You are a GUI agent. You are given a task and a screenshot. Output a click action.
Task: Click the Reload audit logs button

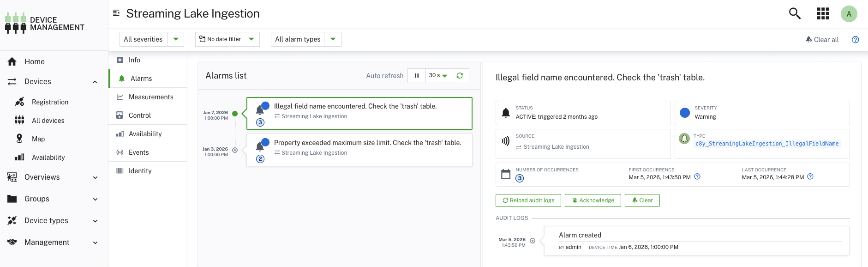(528, 200)
